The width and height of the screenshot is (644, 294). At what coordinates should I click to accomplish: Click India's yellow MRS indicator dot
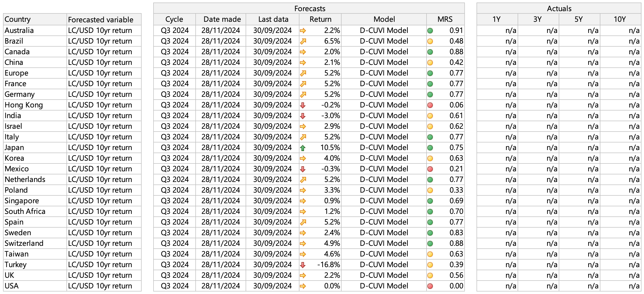430,116
